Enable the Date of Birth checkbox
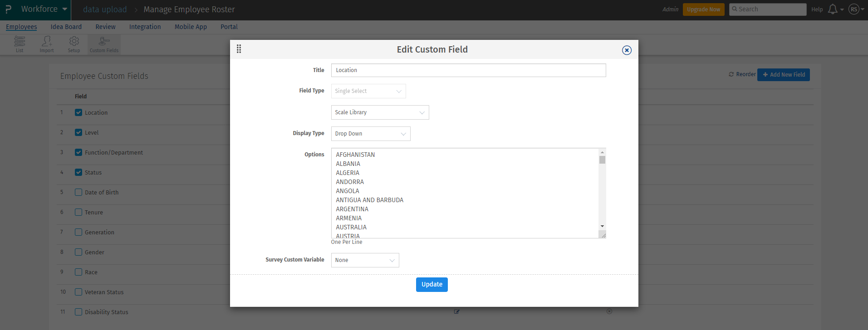The width and height of the screenshot is (868, 330). 78,192
